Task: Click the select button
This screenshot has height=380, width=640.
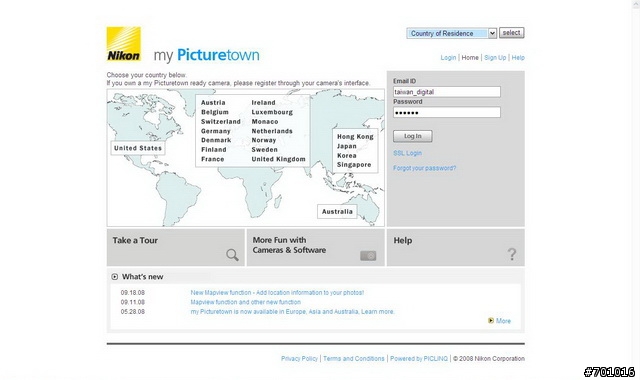Action: pos(511,33)
